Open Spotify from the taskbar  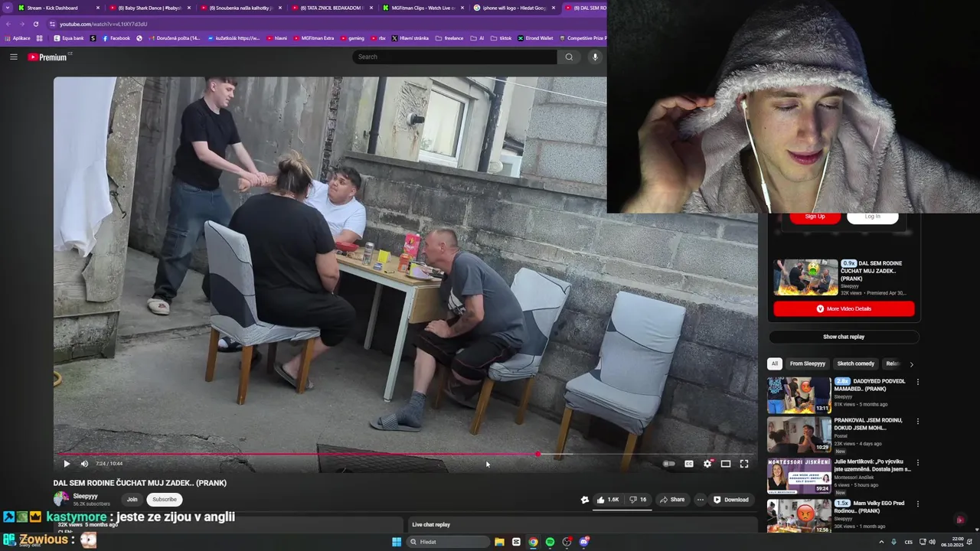coord(550,542)
